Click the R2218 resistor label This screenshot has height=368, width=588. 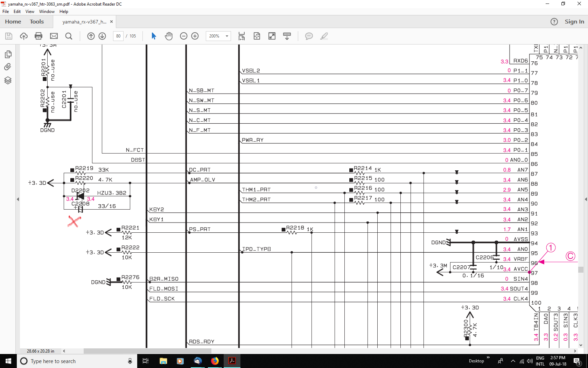click(x=295, y=228)
